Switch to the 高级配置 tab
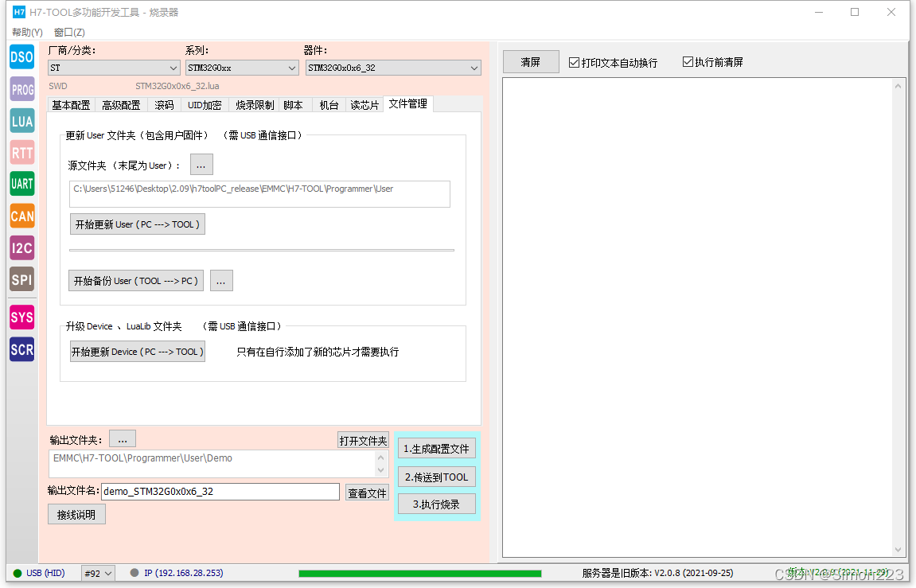This screenshot has height=588, width=916. pyautogui.click(x=121, y=105)
